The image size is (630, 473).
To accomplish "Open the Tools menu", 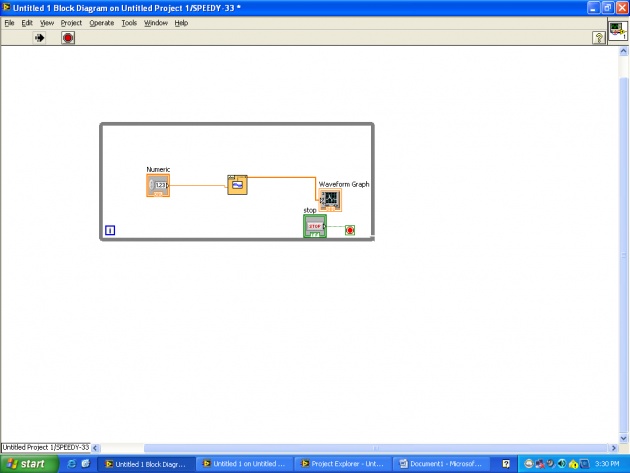I will click(x=129, y=23).
